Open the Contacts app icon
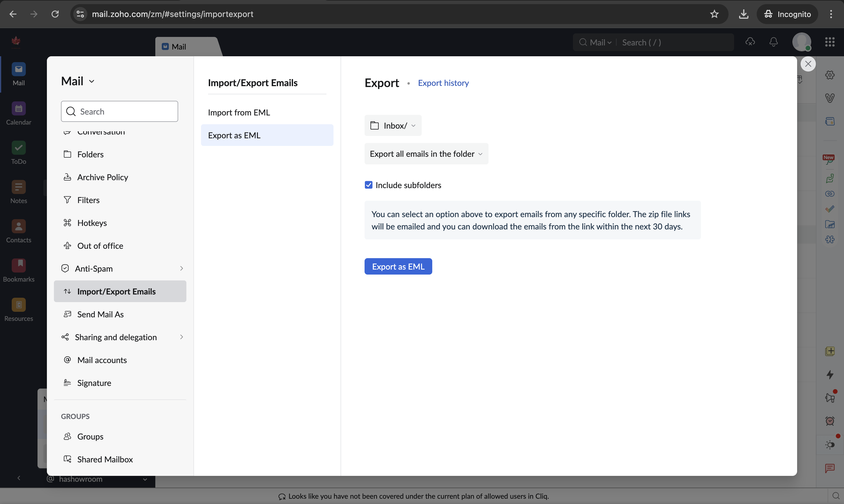Viewport: 844px width, 504px height. (x=18, y=227)
